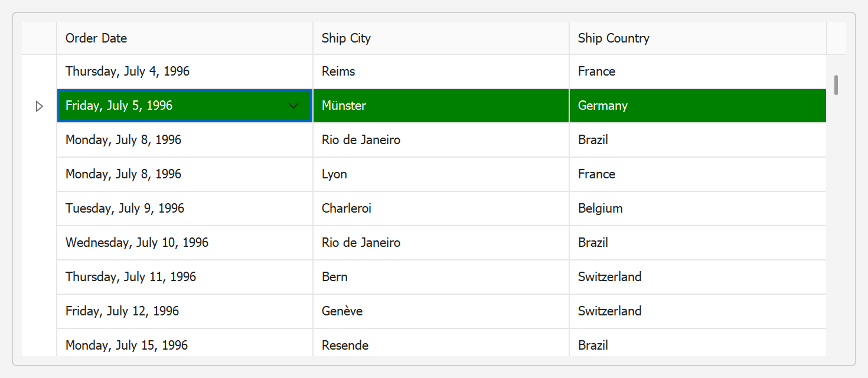This screenshot has width=868, height=378.
Task: Select the Bern city cell
Action: tap(440, 277)
